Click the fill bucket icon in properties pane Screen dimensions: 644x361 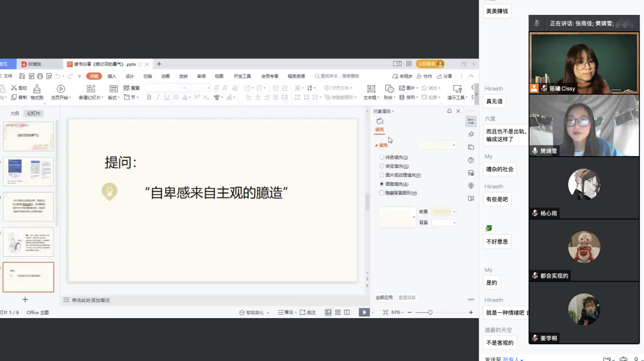click(379, 121)
